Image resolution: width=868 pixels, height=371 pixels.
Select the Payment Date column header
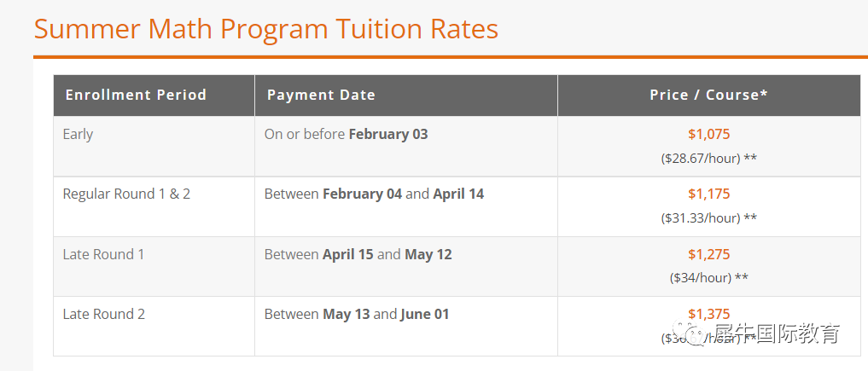[x=321, y=95]
